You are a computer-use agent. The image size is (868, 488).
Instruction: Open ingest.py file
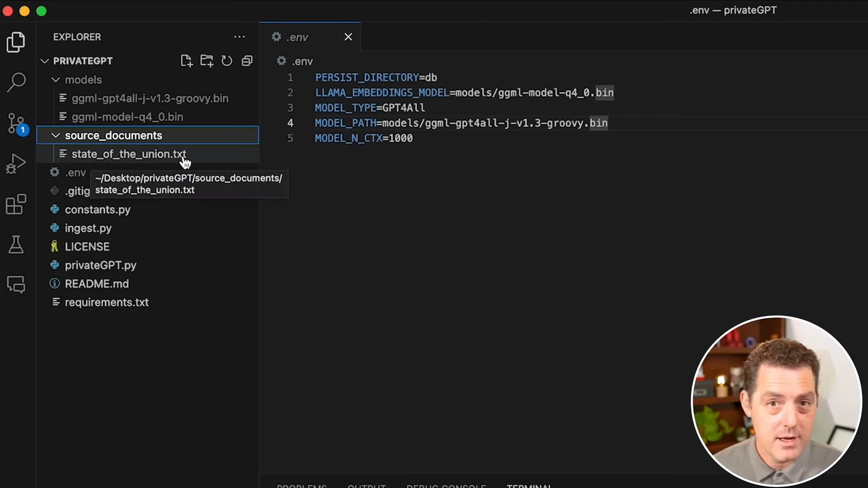point(88,228)
